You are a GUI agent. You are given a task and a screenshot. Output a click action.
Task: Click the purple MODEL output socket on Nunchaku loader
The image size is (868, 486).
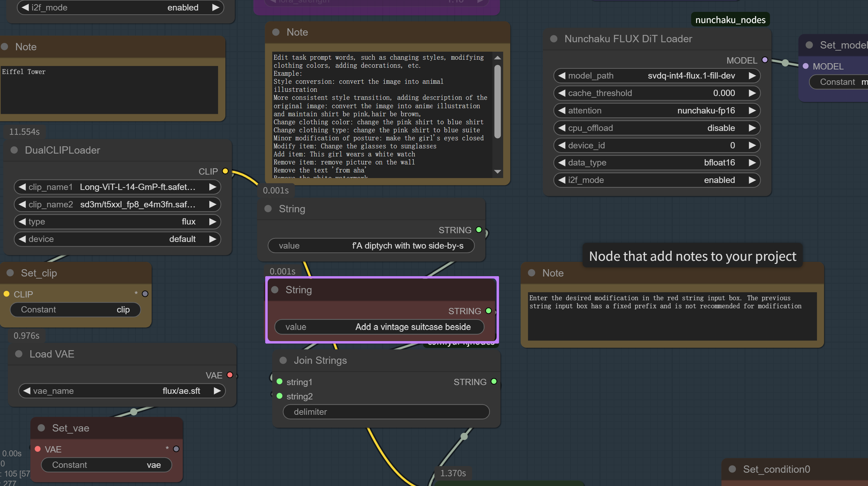(765, 60)
